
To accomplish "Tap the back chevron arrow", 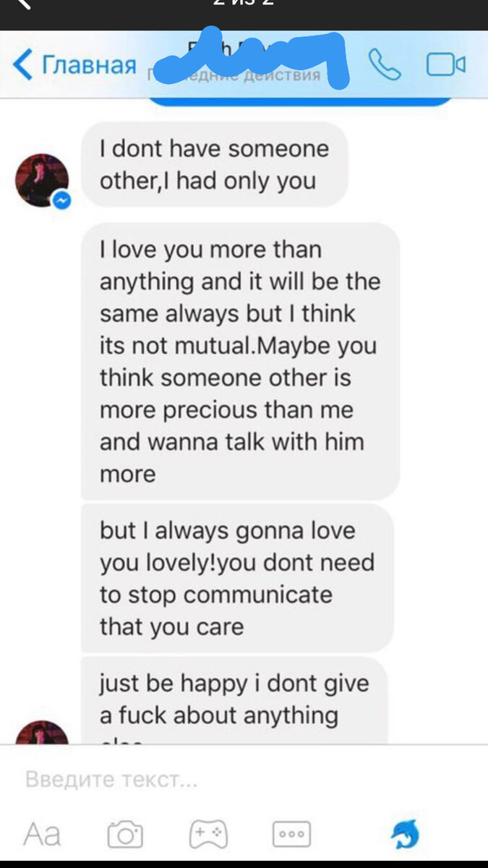I will pyautogui.click(x=22, y=65).
